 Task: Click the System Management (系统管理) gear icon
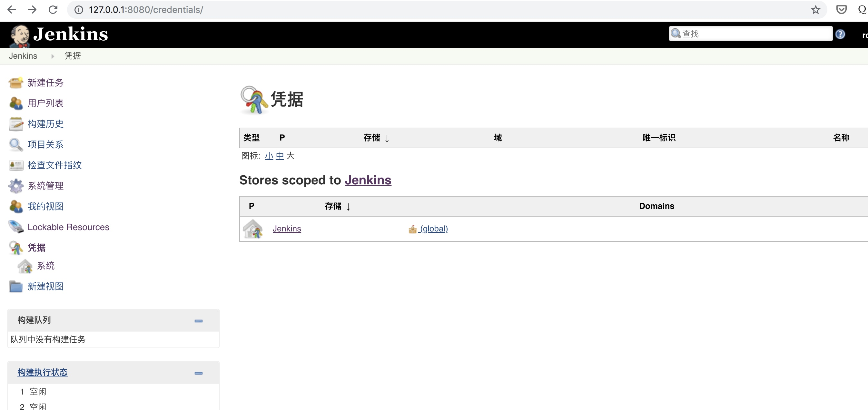click(15, 186)
